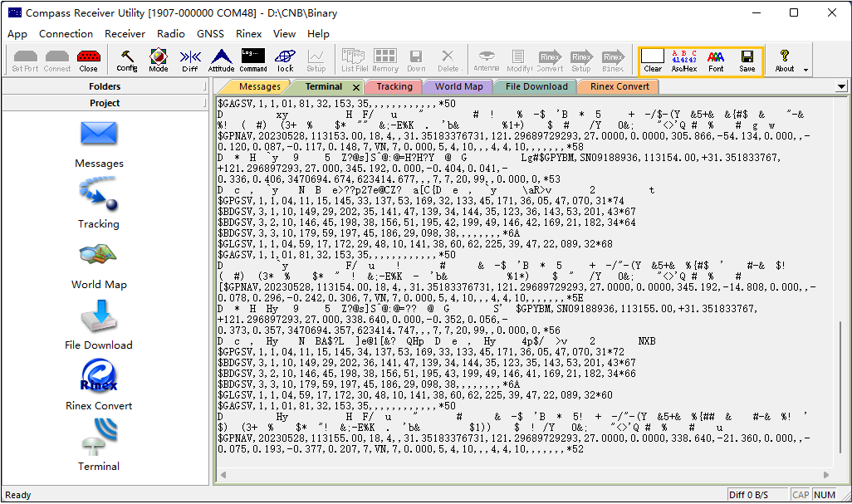Switch to the Rinex Convert tab
Screen dimensions: 852x504
pos(619,86)
